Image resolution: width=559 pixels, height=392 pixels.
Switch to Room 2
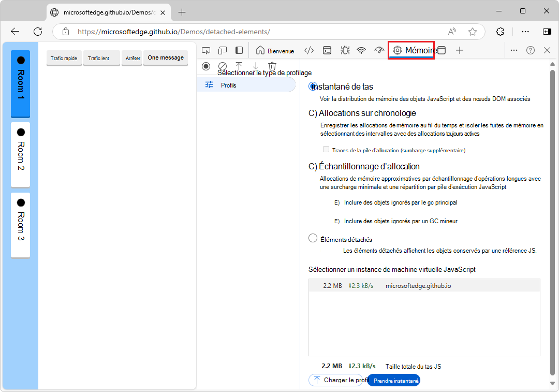coord(20,154)
